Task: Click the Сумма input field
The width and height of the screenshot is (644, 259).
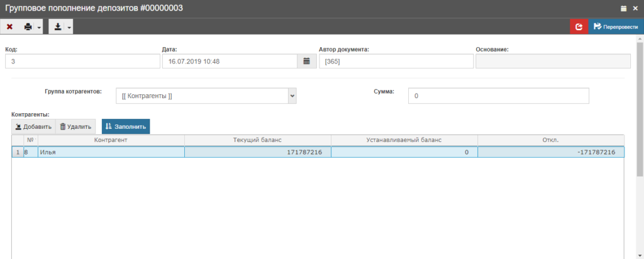Action: (498, 96)
